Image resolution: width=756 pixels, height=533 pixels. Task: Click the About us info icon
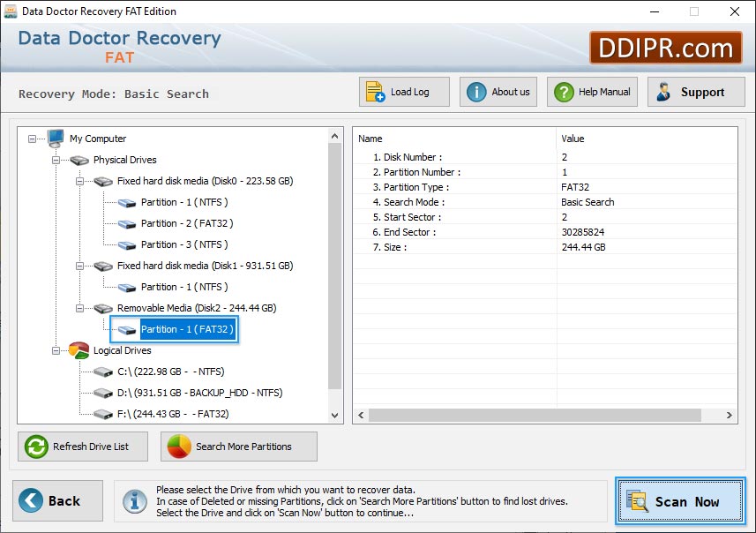point(476,92)
